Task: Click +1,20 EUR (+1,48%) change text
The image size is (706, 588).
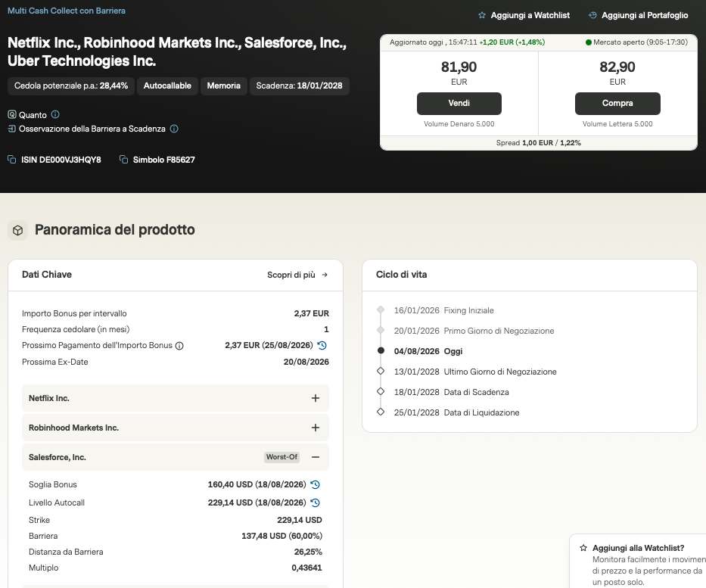Action: click(x=512, y=42)
